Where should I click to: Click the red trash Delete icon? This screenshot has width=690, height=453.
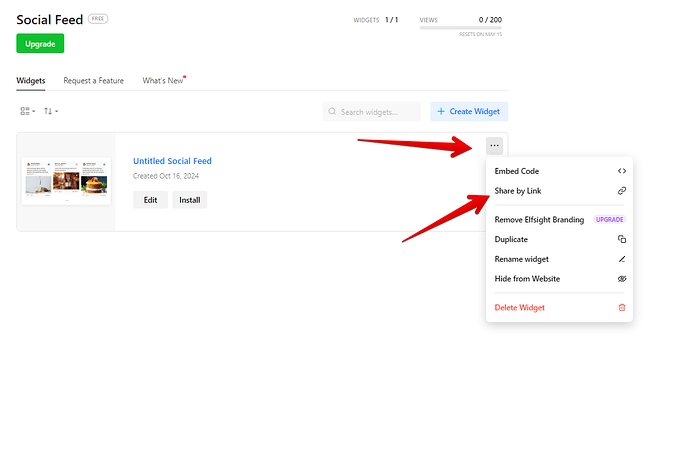click(622, 308)
